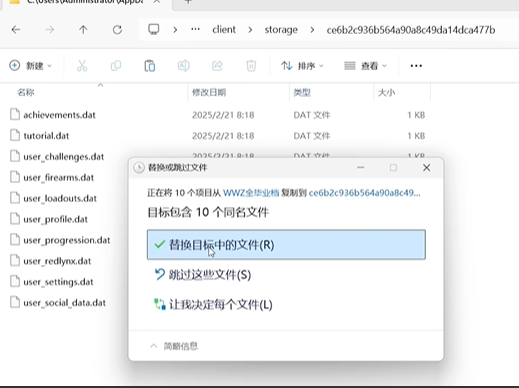Click the Copy toolbar icon

tap(116, 66)
